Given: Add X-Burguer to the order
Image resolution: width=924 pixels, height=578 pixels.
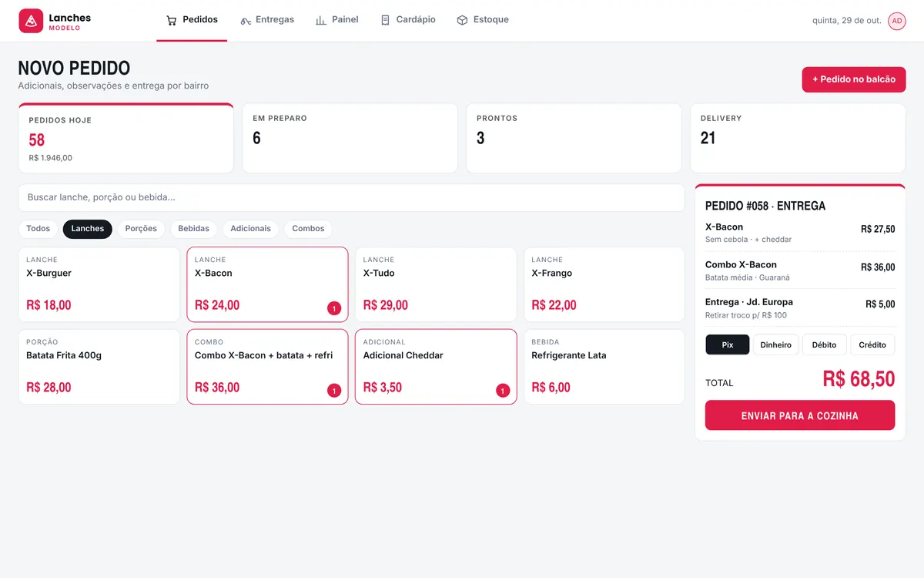Looking at the screenshot, I should tap(99, 284).
